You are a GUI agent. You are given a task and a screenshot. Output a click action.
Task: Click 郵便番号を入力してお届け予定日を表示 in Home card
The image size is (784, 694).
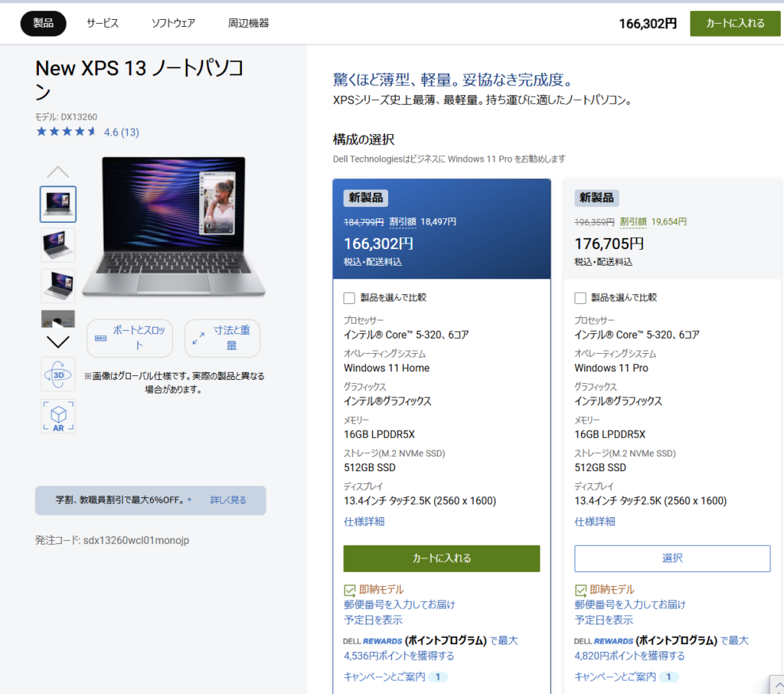(x=399, y=612)
